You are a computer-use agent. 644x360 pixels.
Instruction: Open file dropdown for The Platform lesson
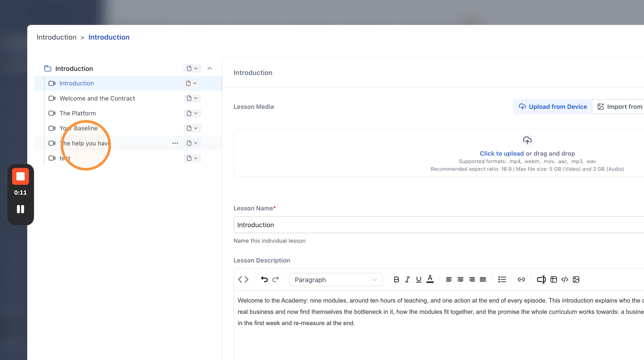point(192,113)
